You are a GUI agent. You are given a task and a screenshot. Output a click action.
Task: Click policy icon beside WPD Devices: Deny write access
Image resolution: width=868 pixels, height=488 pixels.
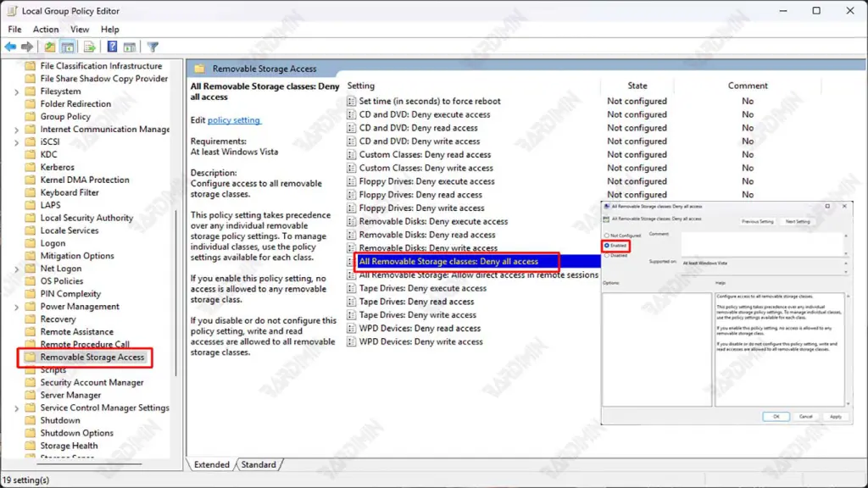(352, 341)
